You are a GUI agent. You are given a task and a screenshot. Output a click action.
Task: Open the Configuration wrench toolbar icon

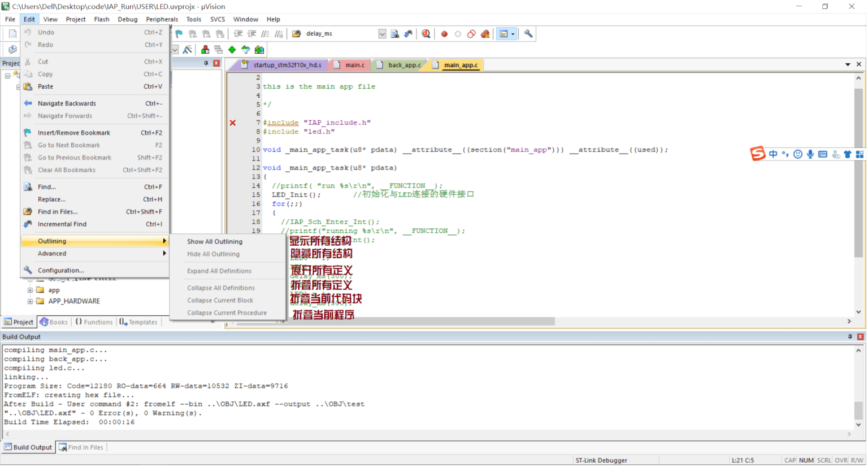pyautogui.click(x=528, y=34)
